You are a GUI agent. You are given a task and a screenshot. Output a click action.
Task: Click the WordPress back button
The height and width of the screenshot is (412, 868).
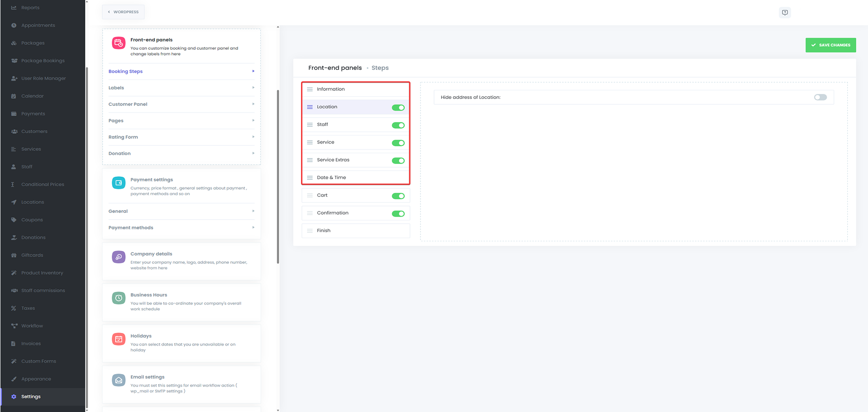(123, 12)
